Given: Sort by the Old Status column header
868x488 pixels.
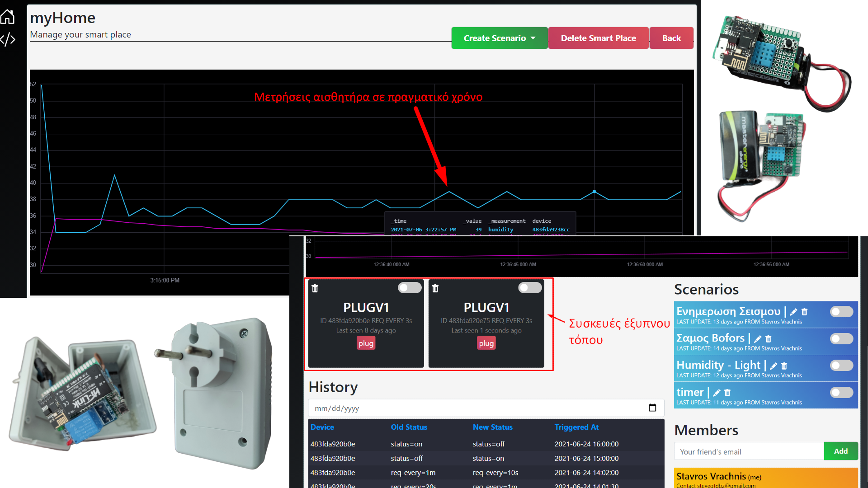Looking at the screenshot, I should (x=409, y=427).
